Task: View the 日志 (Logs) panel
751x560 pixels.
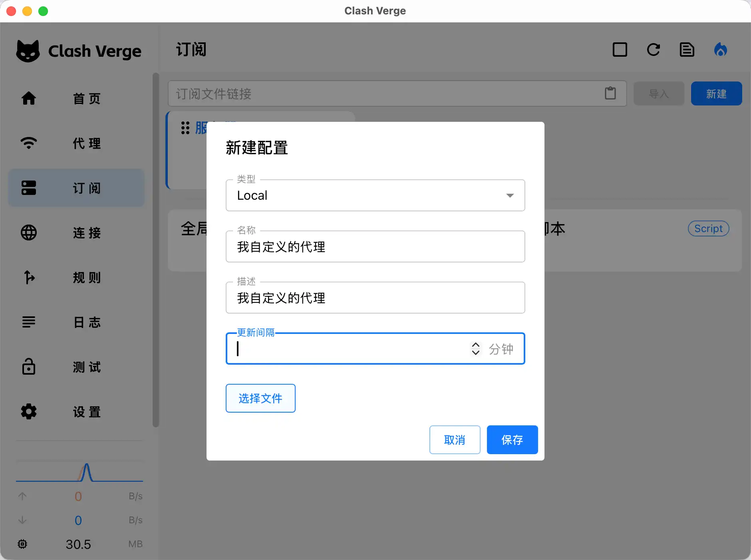Action: 79,322
